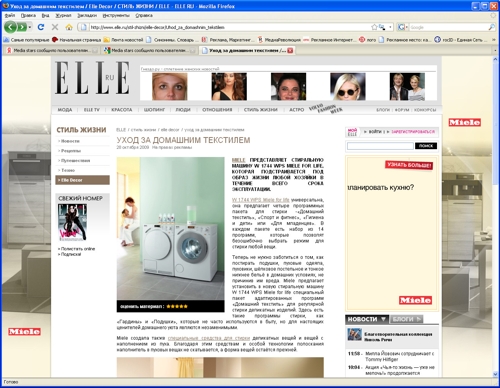Focus the site search input field
This screenshot has width=500, height=388.
click(x=380, y=146)
